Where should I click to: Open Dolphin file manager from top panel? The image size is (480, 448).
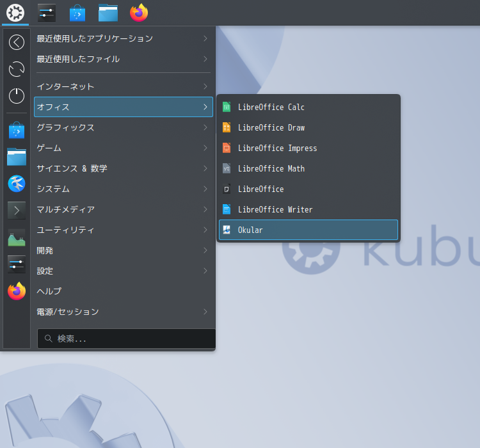pos(108,13)
